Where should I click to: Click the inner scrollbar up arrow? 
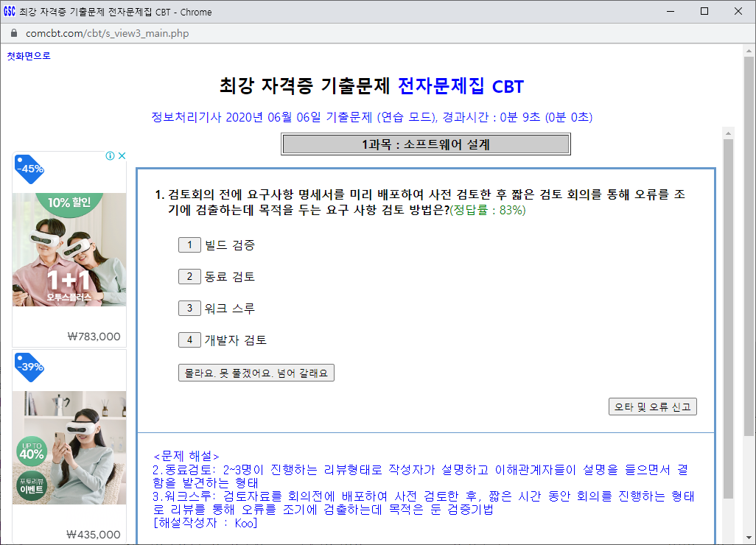(728, 133)
